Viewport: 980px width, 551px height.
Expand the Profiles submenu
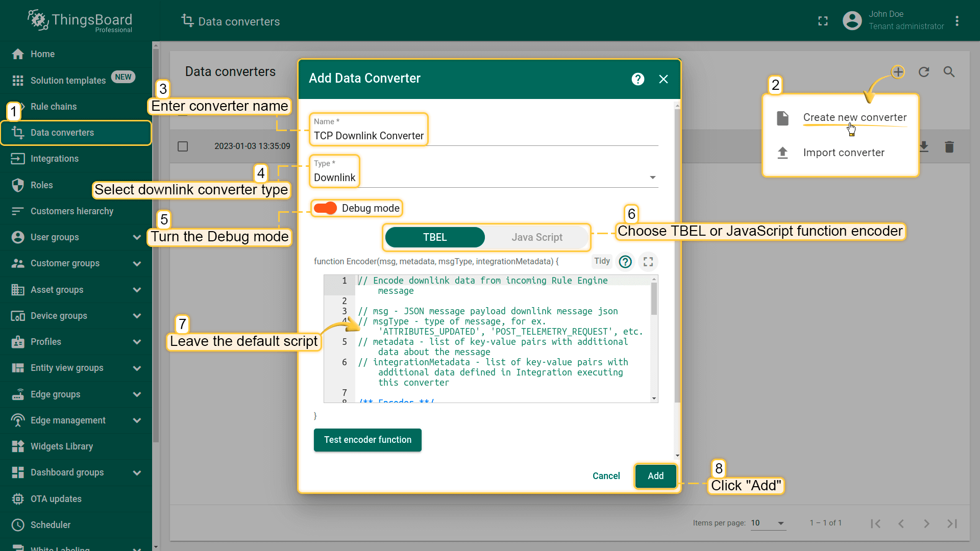click(x=137, y=342)
